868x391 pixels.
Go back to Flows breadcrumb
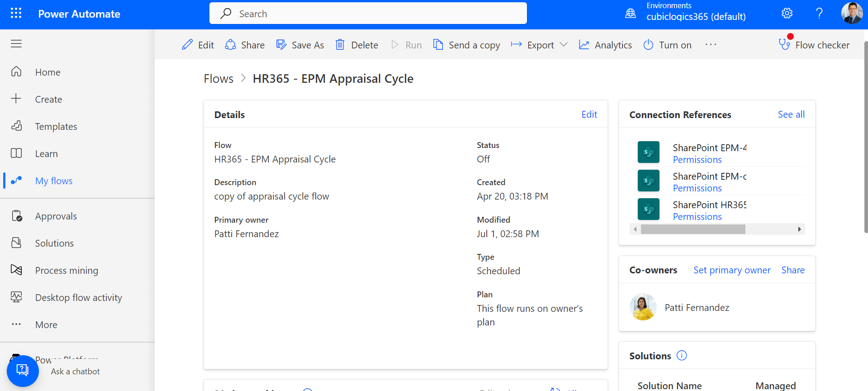[x=218, y=79]
